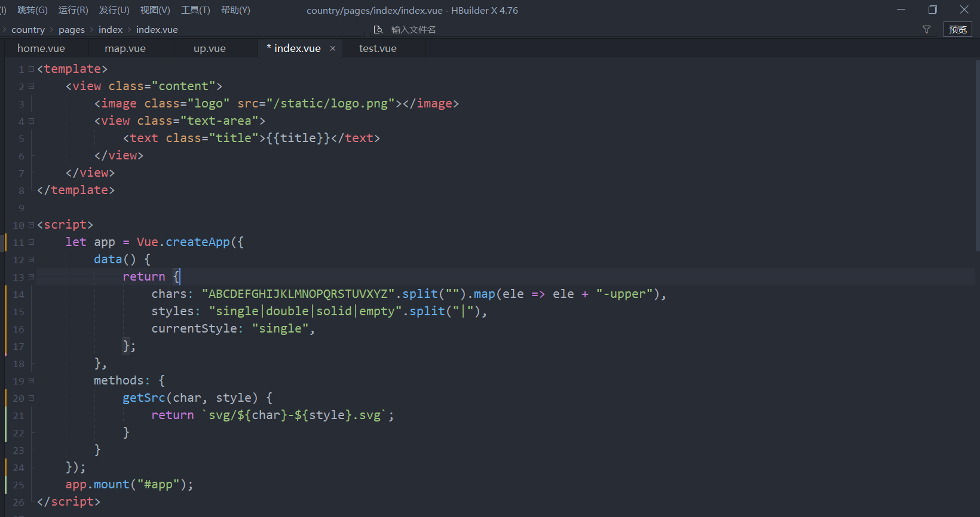Collapse the methods block on line 19
This screenshot has height=517, width=980.
32,381
